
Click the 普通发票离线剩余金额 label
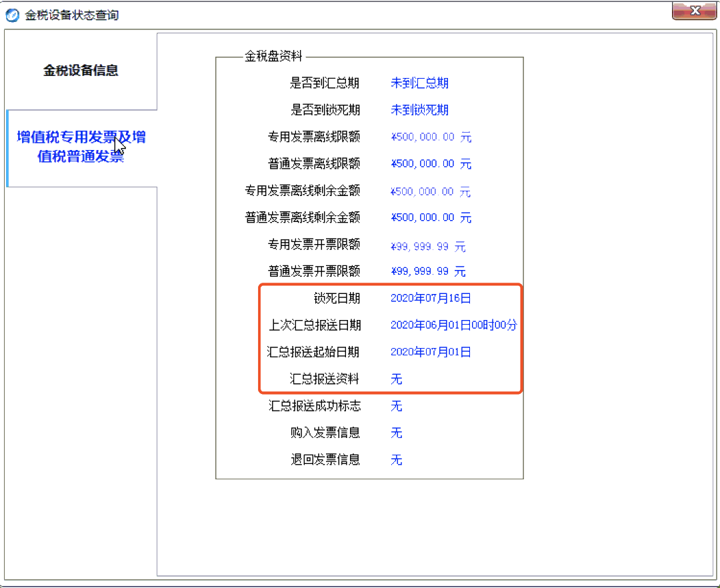click(x=303, y=217)
